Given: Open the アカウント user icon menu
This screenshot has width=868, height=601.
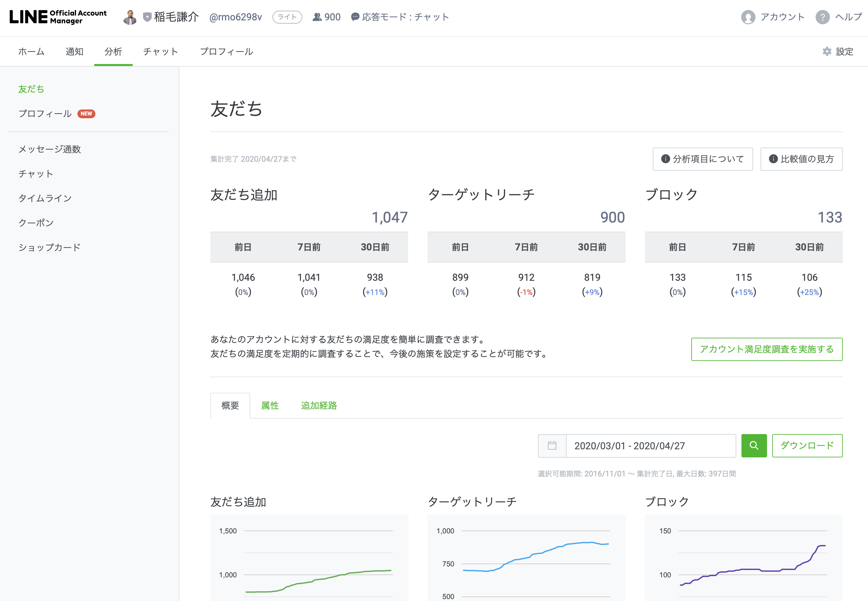Looking at the screenshot, I should pos(748,17).
